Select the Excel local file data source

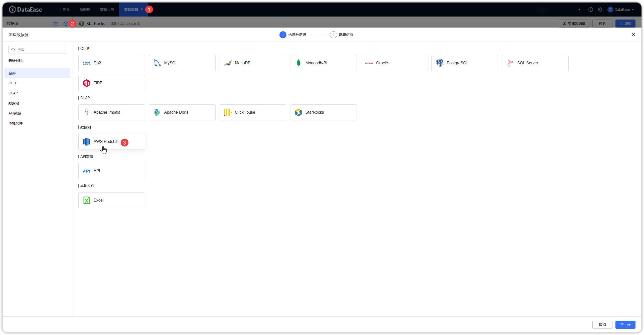tap(111, 200)
